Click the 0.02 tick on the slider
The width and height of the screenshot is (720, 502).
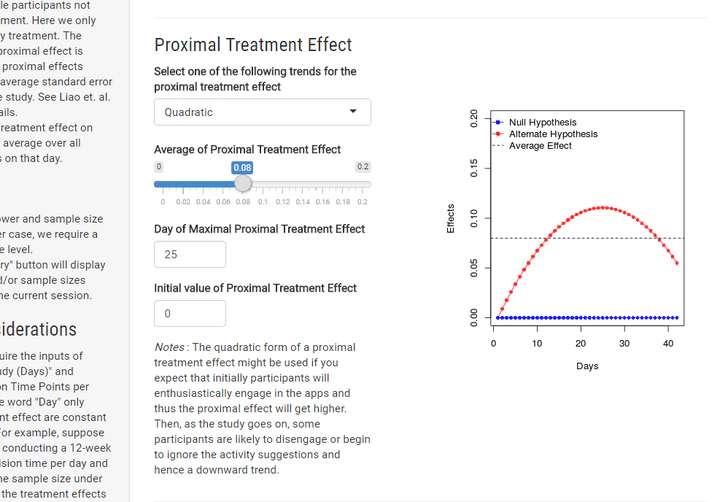click(181, 185)
